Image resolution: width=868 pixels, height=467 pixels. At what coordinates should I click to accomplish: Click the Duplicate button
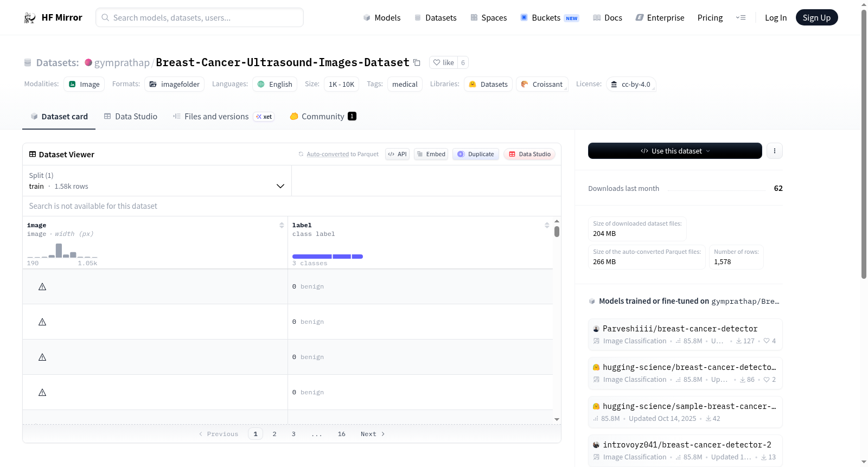click(x=476, y=154)
